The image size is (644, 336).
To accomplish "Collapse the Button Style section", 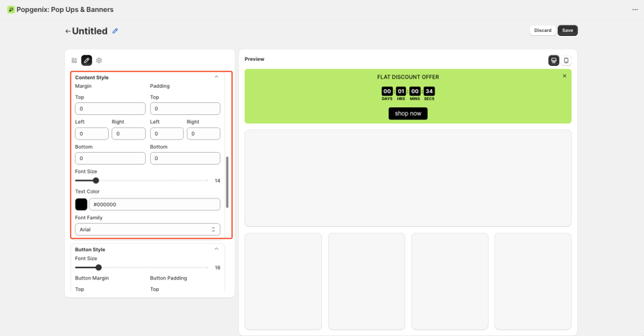I will (x=216, y=249).
